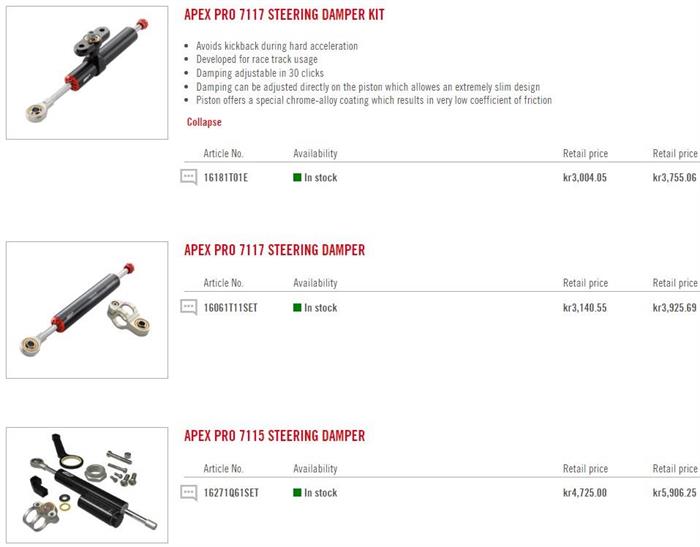This screenshot has width=700, height=547.
Task: Click retail price kr4,725.00
Action: pos(585,493)
